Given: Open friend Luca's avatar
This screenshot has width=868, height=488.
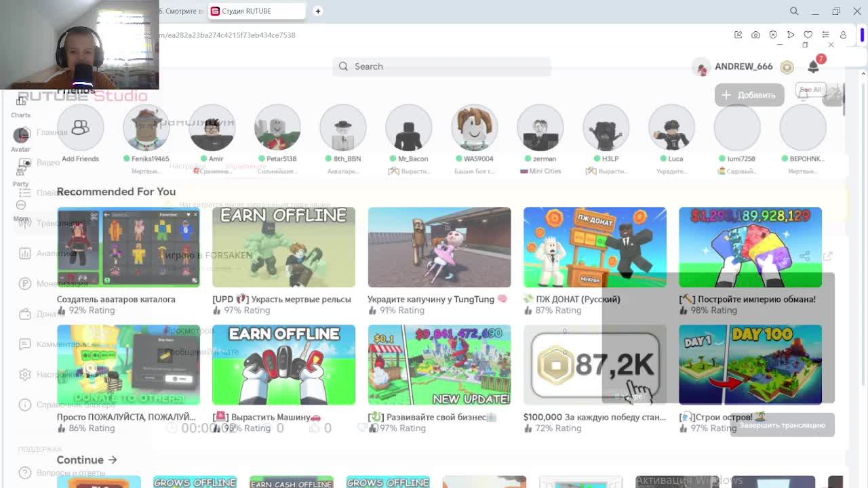Looking at the screenshot, I should [672, 127].
